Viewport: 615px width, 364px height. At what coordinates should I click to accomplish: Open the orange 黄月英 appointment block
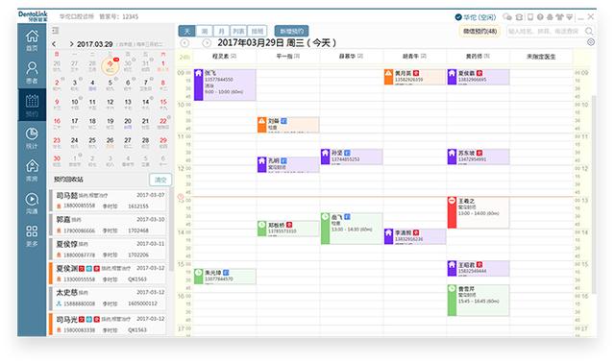[415, 77]
